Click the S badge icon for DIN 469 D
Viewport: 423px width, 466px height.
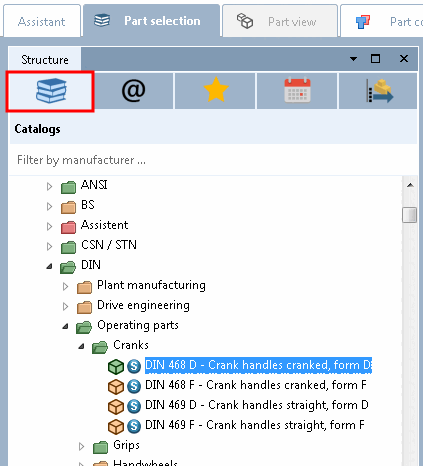coord(134,406)
